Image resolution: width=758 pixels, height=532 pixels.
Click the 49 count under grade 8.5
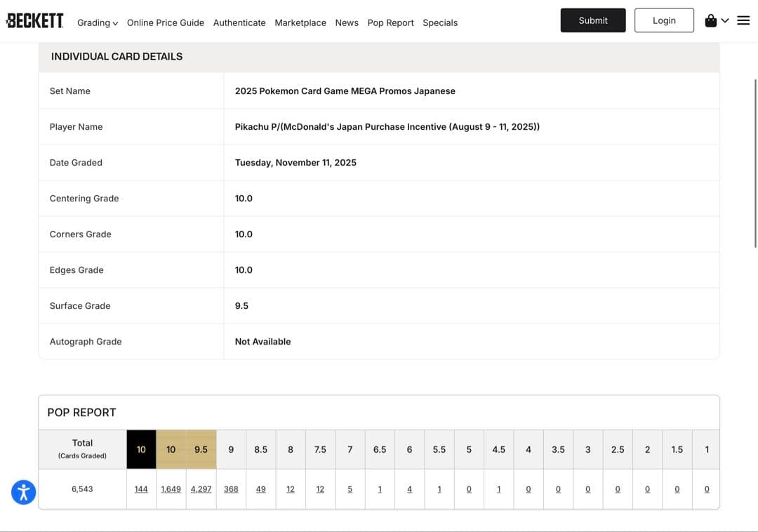pos(260,489)
